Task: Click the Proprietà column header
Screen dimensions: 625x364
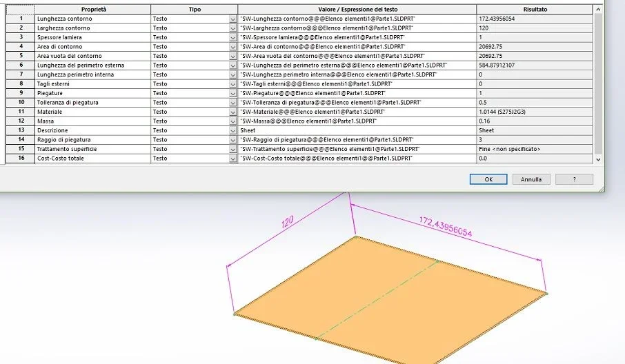Action: tap(93, 9)
